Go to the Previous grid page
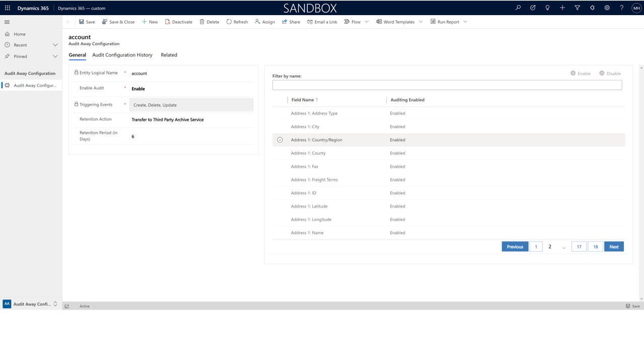This screenshot has height=362, width=644. [515, 247]
